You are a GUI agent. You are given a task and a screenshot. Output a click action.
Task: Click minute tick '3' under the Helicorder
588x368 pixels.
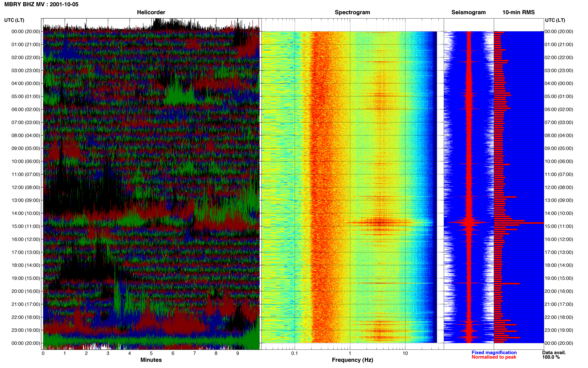tap(108, 353)
